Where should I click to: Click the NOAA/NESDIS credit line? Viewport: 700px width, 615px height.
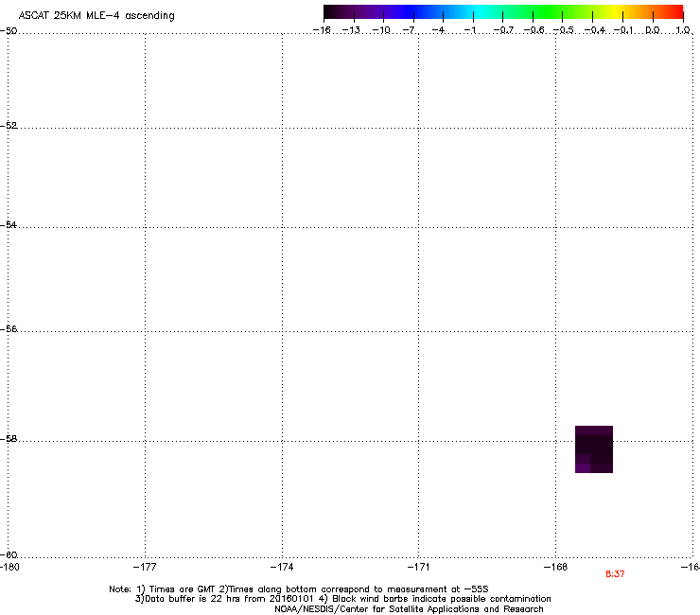click(x=409, y=609)
